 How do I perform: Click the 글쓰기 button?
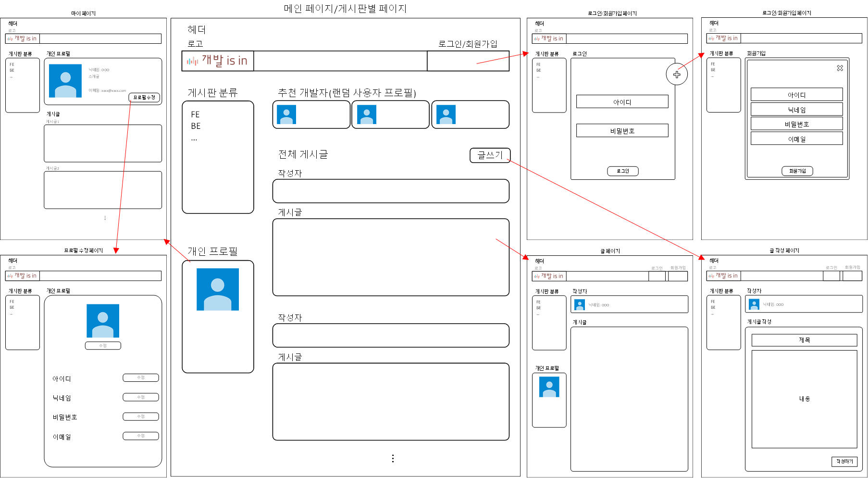pos(490,155)
